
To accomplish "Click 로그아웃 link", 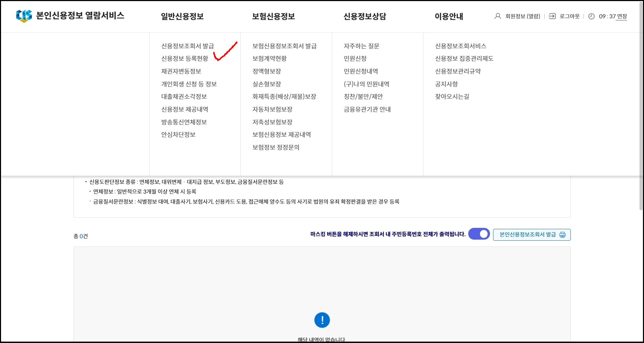I will pyautogui.click(x=570, y=16).
